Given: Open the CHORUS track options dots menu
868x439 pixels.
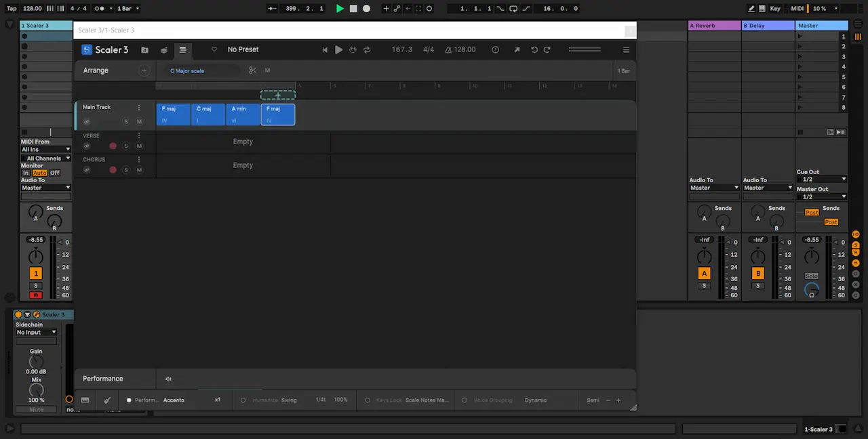Looking at the screenshot, I should click(139, 160).
